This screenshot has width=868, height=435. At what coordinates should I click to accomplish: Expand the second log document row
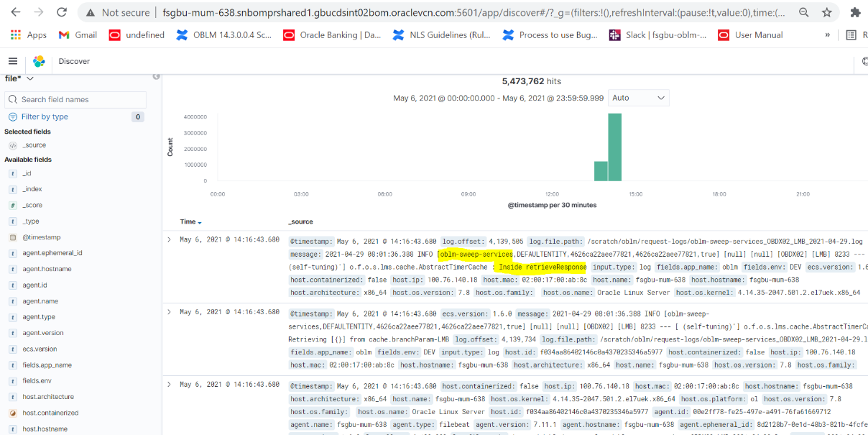tap(170, 312)
